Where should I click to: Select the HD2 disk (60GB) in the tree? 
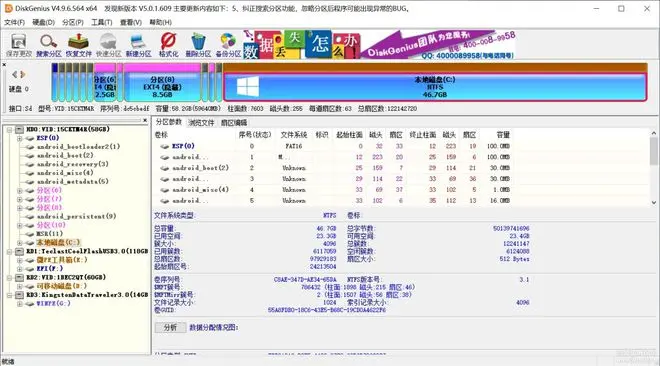pos(66,278)
